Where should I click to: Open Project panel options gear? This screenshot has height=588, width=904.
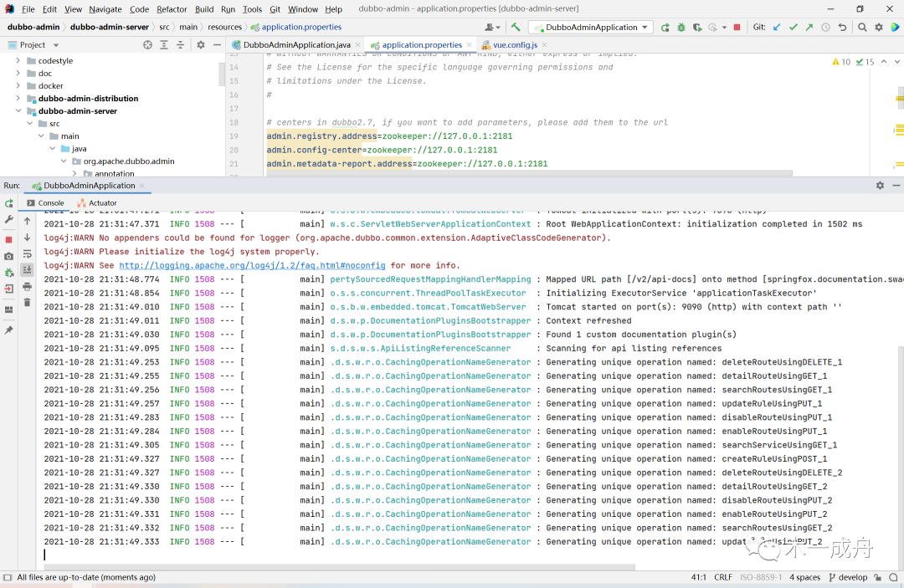click(201, 45)
